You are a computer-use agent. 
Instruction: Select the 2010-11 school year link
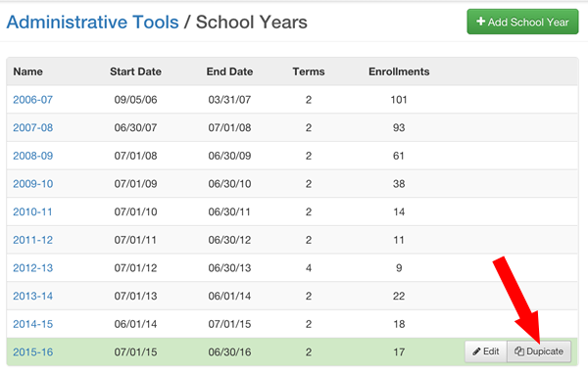coord(32,212)
